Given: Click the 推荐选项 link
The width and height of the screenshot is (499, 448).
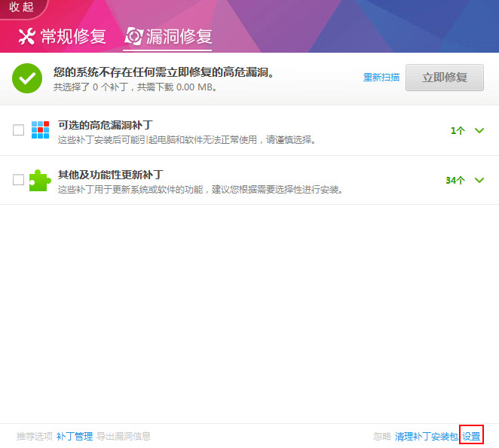Looking at the screenshot, I should coord(35,436).
